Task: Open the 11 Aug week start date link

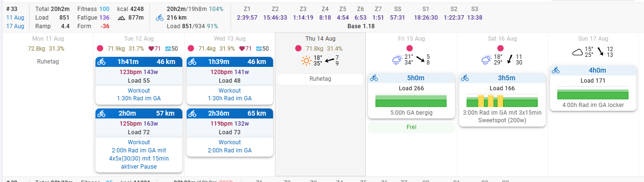Action: [x=15, y=18]
